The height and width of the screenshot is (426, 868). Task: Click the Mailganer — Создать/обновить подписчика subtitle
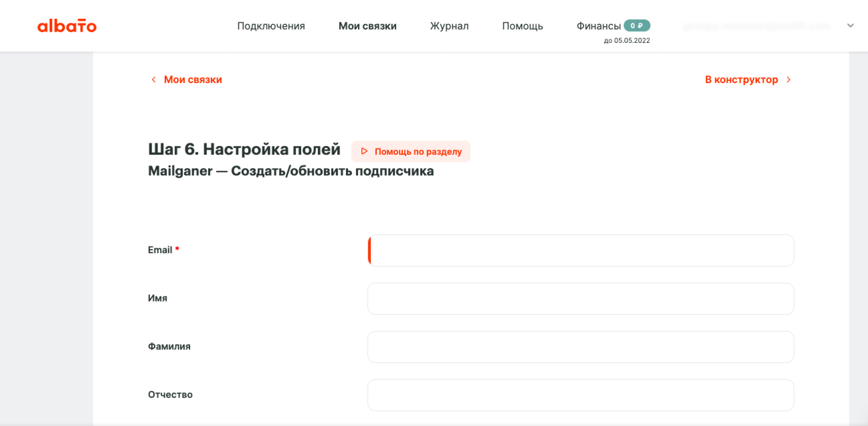291,171
